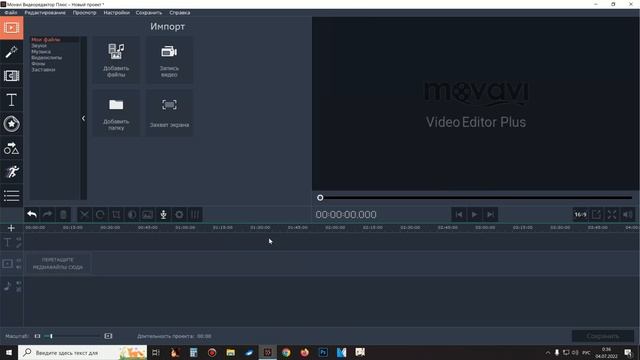Zoom out the timeline scale icon
The width and height of the screenshot is (640, 360).
pyautogui.click(x=37, y=336)
